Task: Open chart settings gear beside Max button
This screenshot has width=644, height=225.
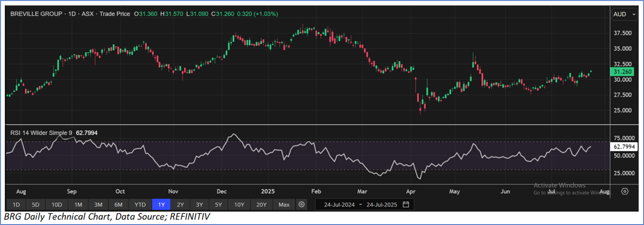Action: (x=302, y=205)
